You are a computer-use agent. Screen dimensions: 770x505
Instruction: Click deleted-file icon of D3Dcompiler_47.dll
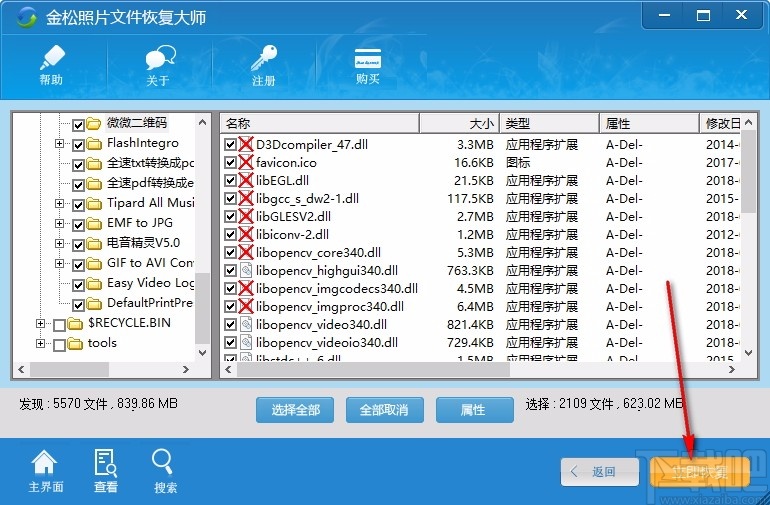coord(246,144)
